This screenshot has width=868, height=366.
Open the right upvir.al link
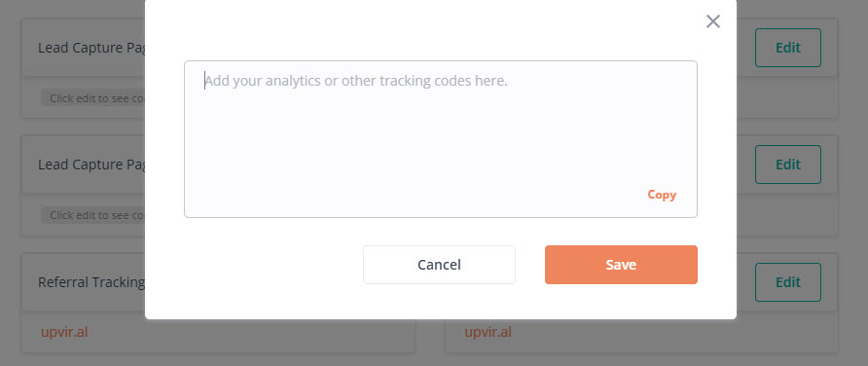coord(488,332)
